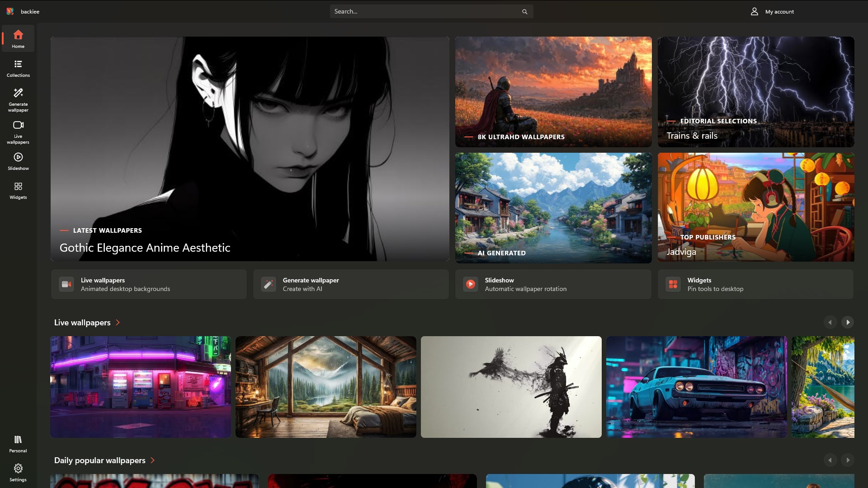
Task: Open Top Publishers Jadviga tile
Action: coord(756,207)
